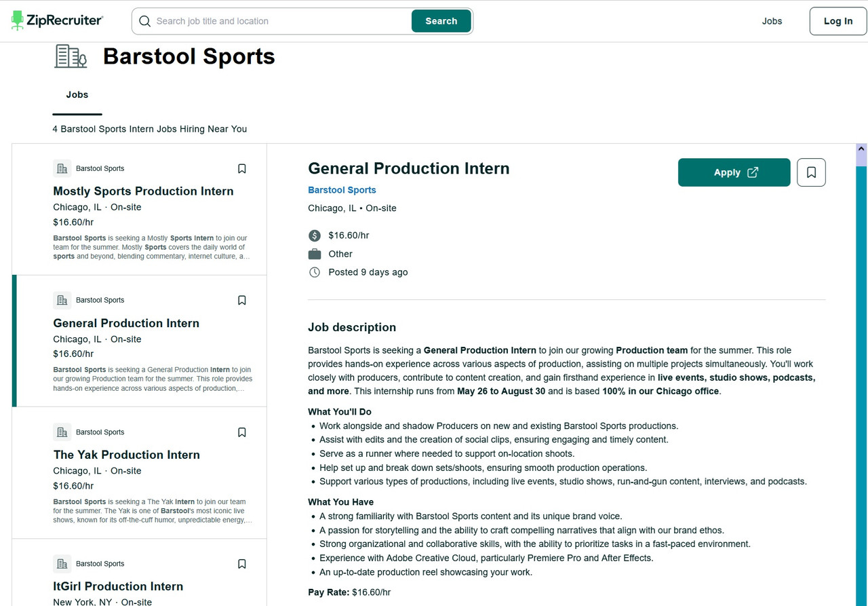Click 'Posted 9 days ago' text
The width and height of the screenshot is (868, 606).
(x=368, y=272)
